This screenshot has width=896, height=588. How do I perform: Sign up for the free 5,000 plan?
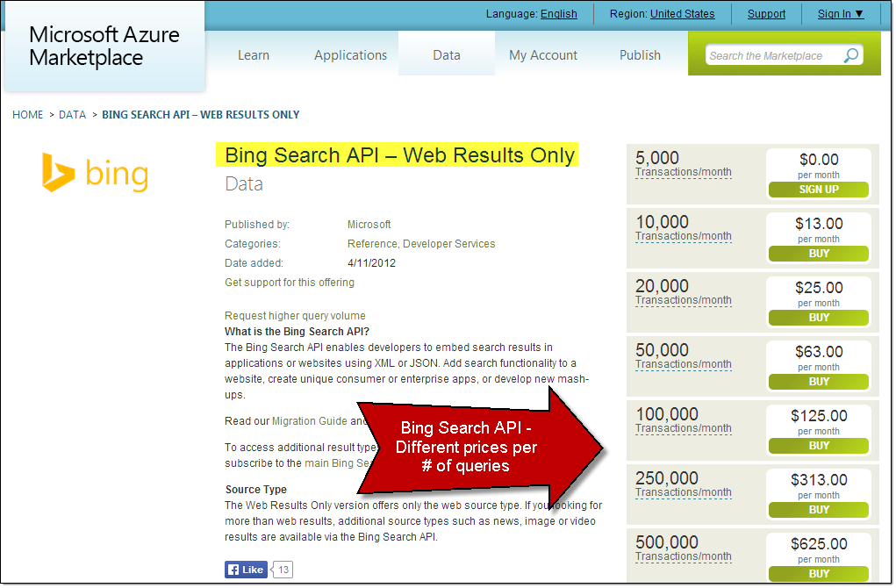coord(818,190)
